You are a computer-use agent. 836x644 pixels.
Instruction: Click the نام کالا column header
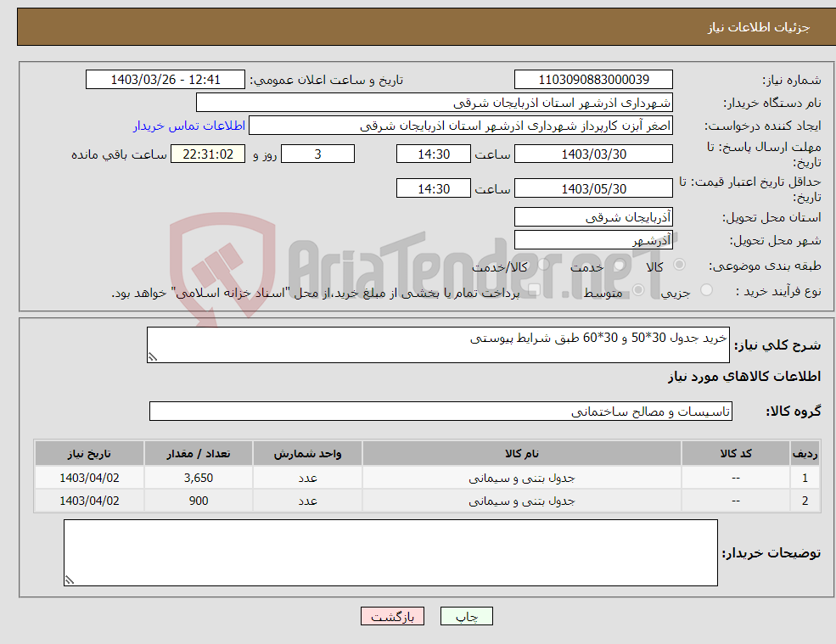tap(521, 454)
